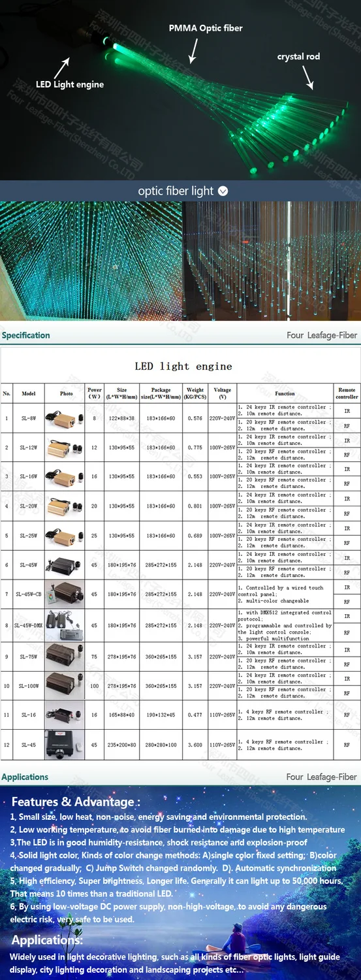Click the "Applications:" heading in the blue panel
This screenshot has height=980, width=361.
(x=47, y=940)
